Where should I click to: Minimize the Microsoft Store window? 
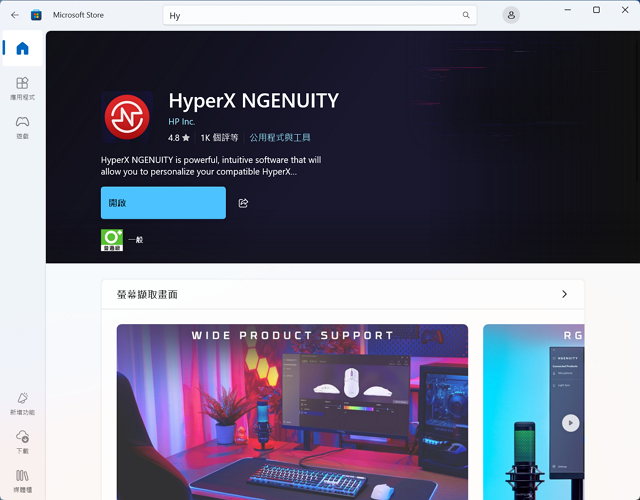(567, 10)
